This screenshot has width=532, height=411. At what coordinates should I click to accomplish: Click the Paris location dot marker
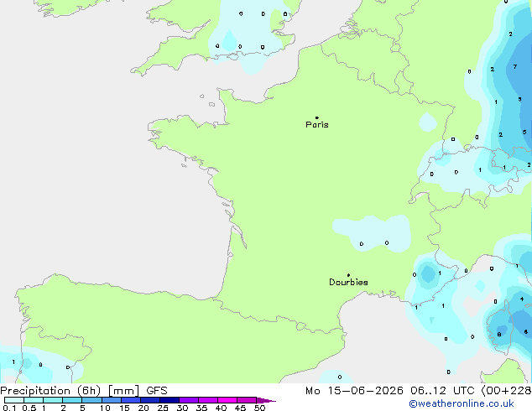317,117
